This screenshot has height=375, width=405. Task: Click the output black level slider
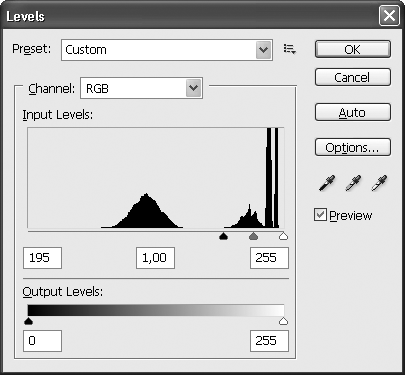(x=29, y=321)
